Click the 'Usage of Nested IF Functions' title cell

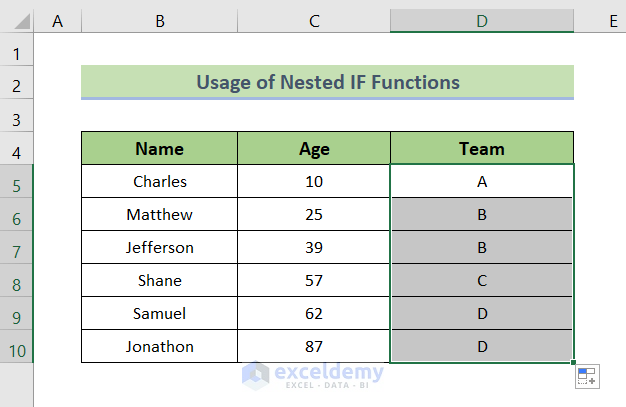328,82
